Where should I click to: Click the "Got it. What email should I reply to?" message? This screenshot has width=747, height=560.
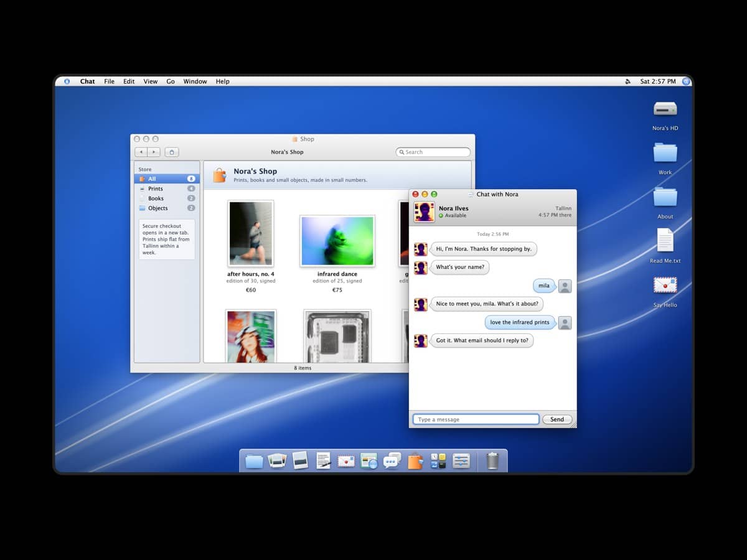click(482, 340)
